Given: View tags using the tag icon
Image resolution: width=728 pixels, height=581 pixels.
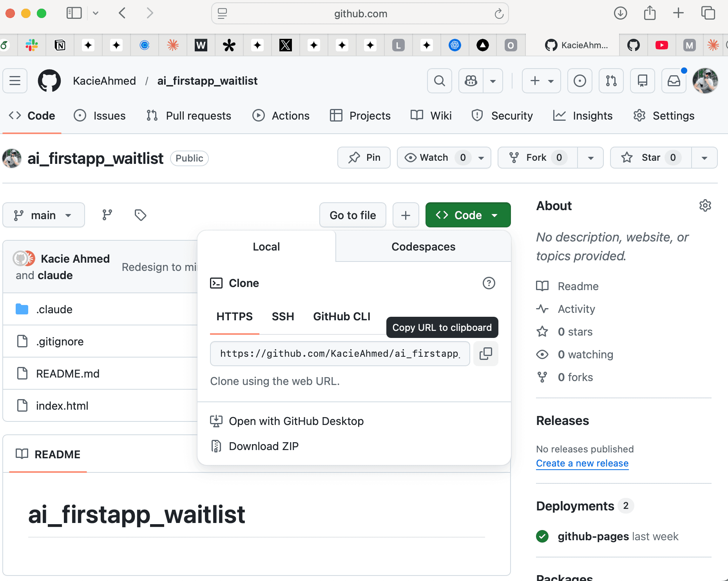Looking at the screenshot, I should (139, 215).
